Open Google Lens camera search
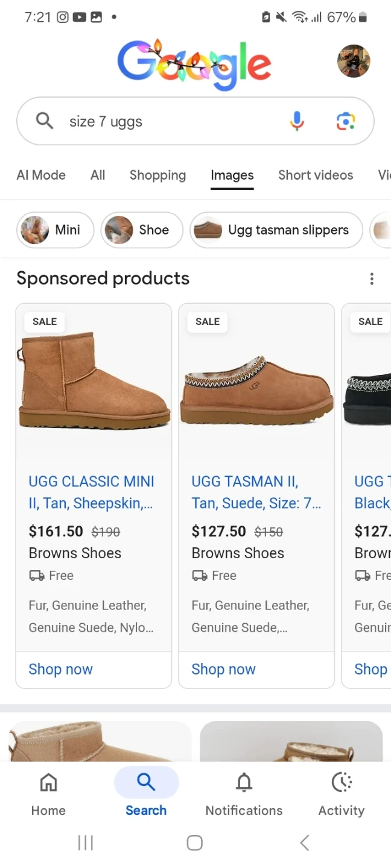 [x=345, y=121]
